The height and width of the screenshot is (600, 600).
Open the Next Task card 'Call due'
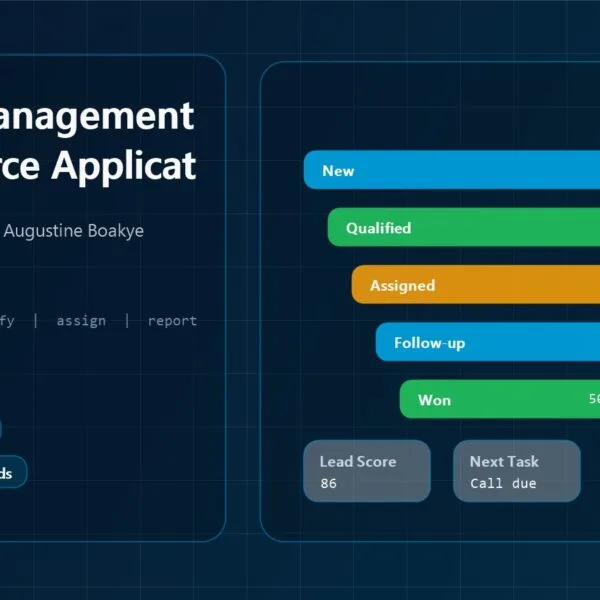(517, 471)
